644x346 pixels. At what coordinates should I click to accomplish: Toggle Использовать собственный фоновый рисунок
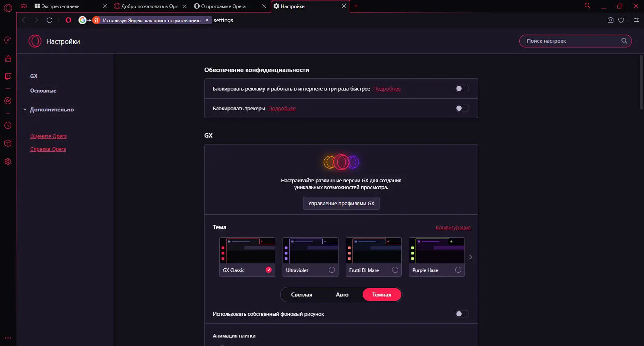pos(462,314)
